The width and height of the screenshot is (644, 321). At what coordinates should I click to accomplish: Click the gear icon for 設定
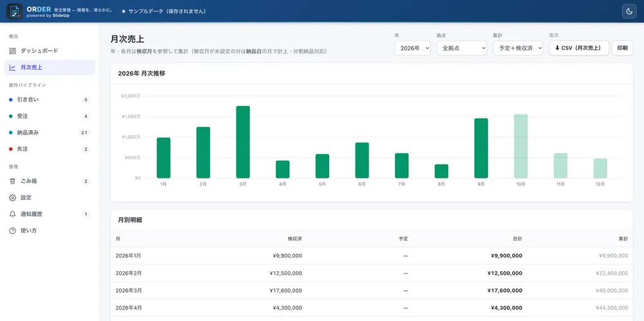coord(12,198)
